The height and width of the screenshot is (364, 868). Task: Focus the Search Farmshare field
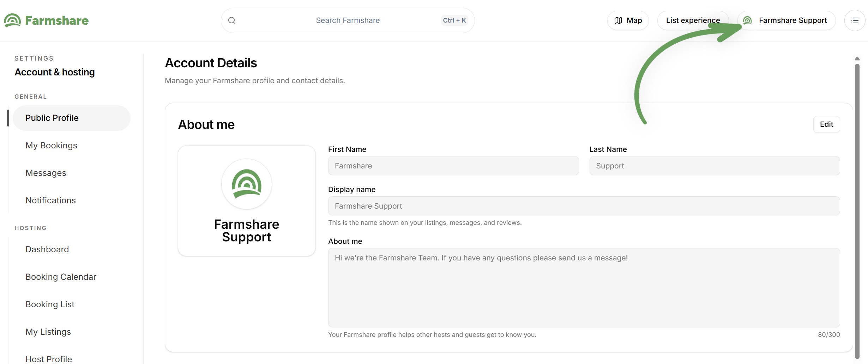click(348, 20)
